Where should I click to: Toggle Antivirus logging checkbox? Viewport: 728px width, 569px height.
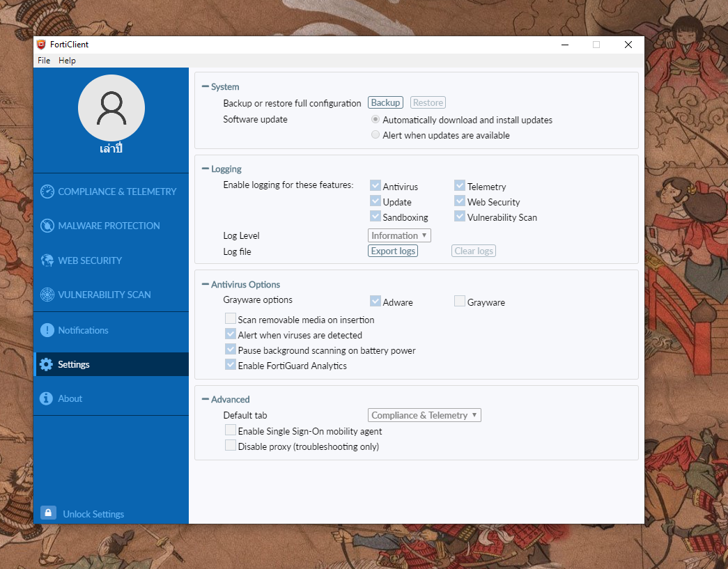click(x=375, y=186)
